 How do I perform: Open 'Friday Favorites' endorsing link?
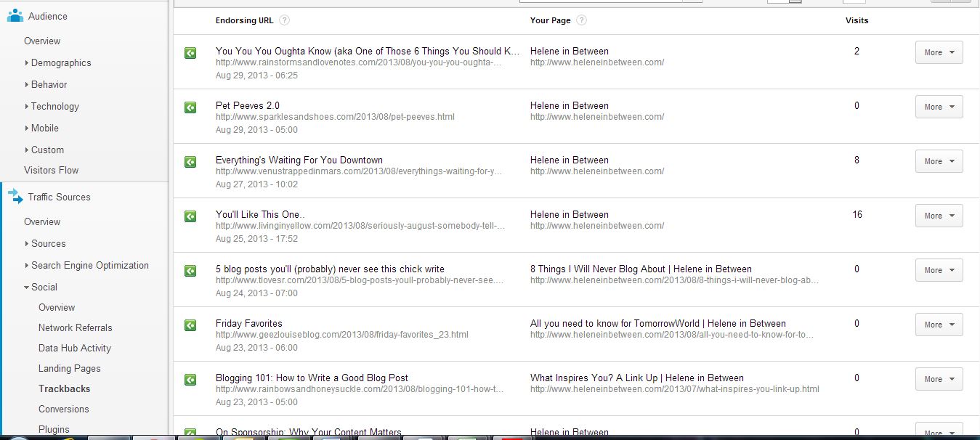pyautogui.click(x=249, y=324)
